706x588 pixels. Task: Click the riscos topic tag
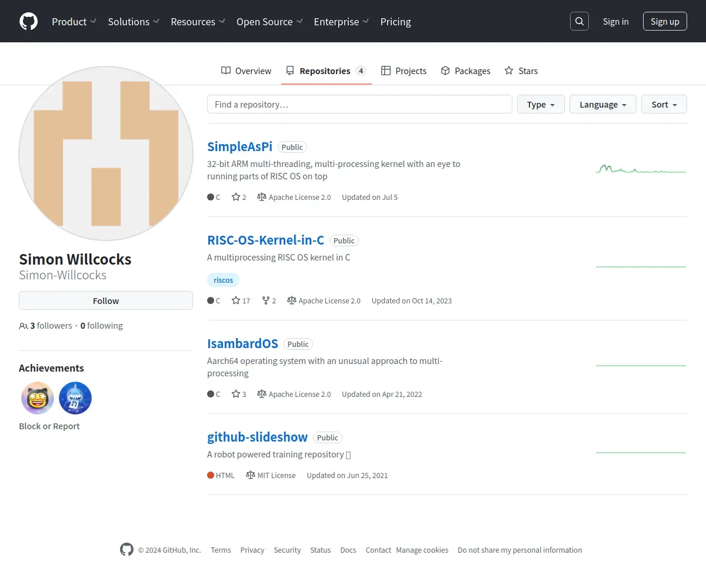[x=224, y=280]
